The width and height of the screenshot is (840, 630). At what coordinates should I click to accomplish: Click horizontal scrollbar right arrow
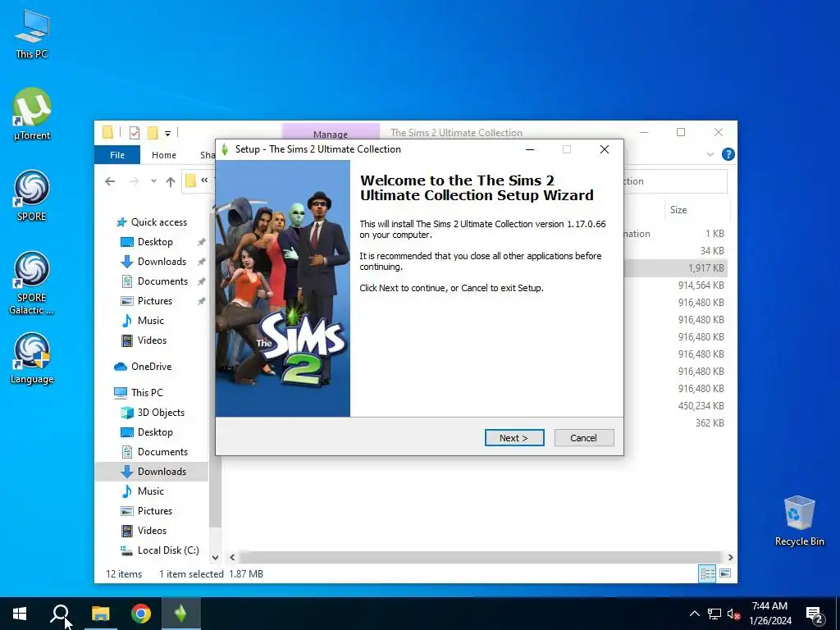pos(730,557)
